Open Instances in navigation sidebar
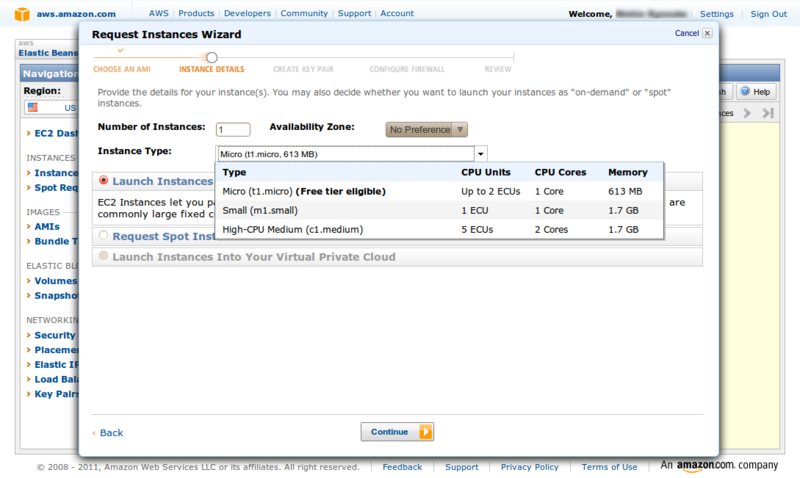800x478 pixels. tap(56, 173)
